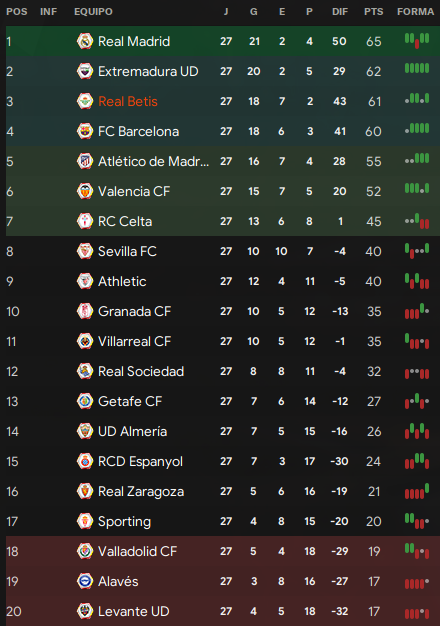Click the FORMA column header
The width and height of the screenshot is (440, 626).
coord(415,12)
